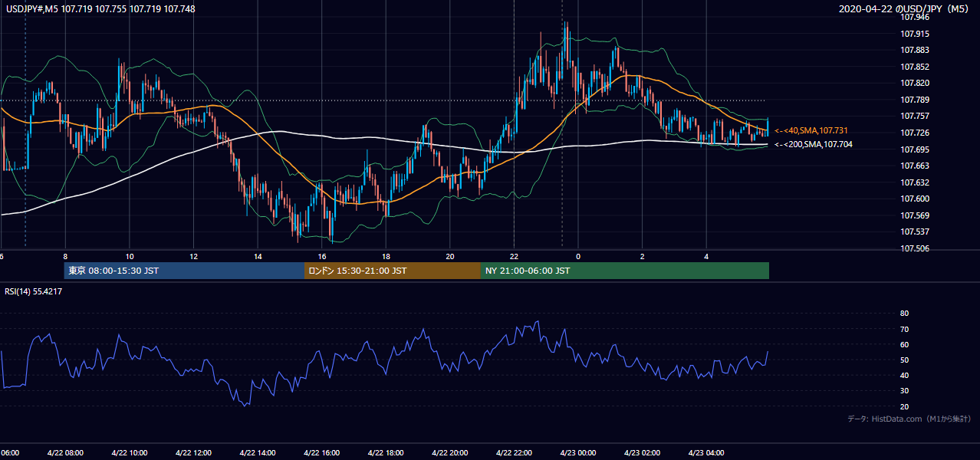Click the 107.852 price axis label
This screenshot has width=980, height=460.
pos(914,67)
